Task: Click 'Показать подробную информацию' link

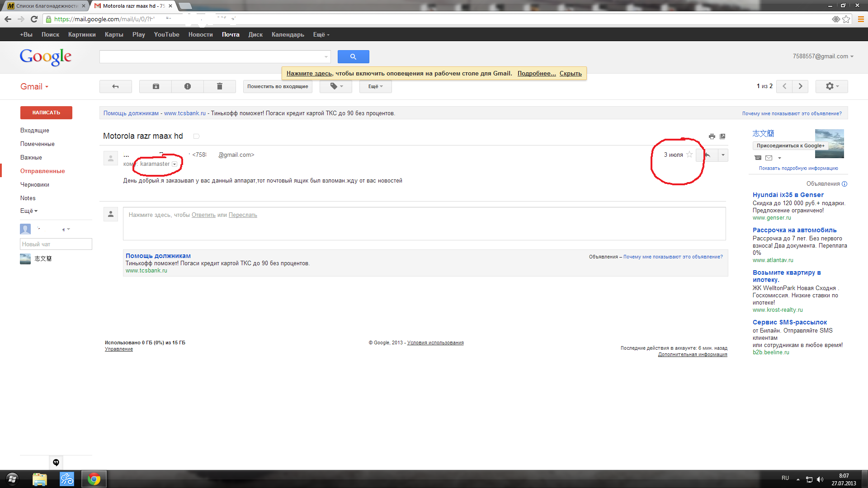Action: (798, 168)
